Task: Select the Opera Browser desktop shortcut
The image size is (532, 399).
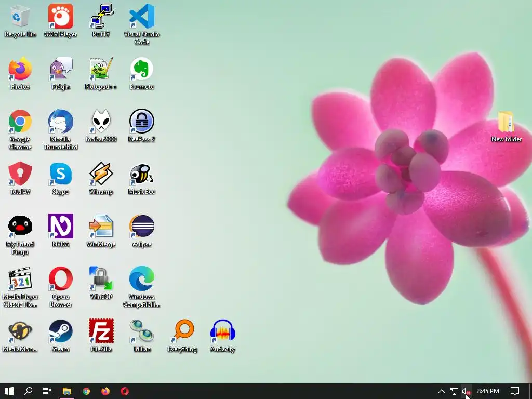Action: point(60,287)
